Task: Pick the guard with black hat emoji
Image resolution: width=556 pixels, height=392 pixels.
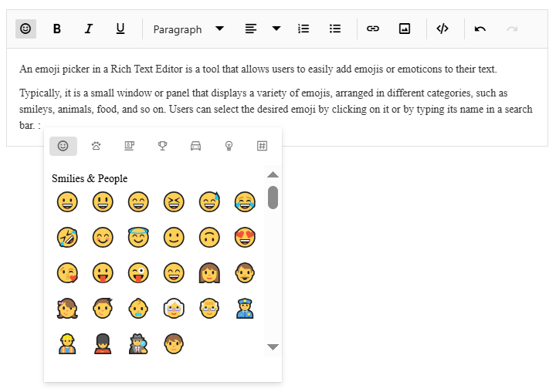Action: click(103, 344)
